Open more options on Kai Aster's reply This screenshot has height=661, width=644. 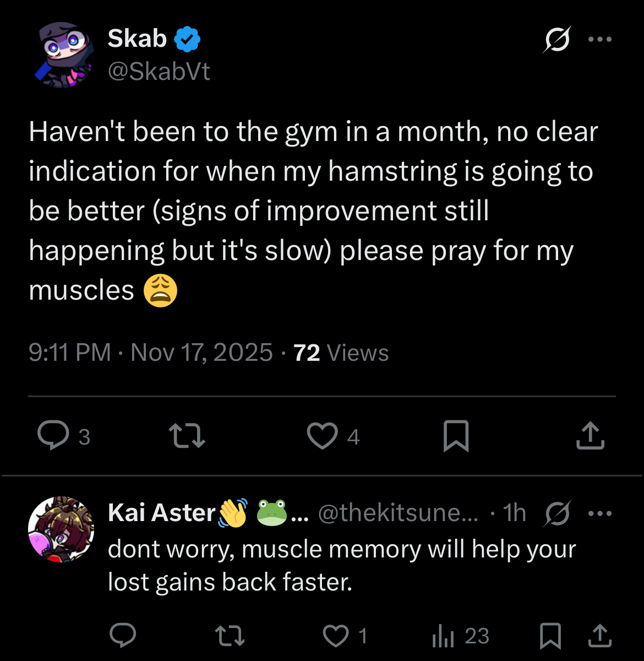point(600,513)
